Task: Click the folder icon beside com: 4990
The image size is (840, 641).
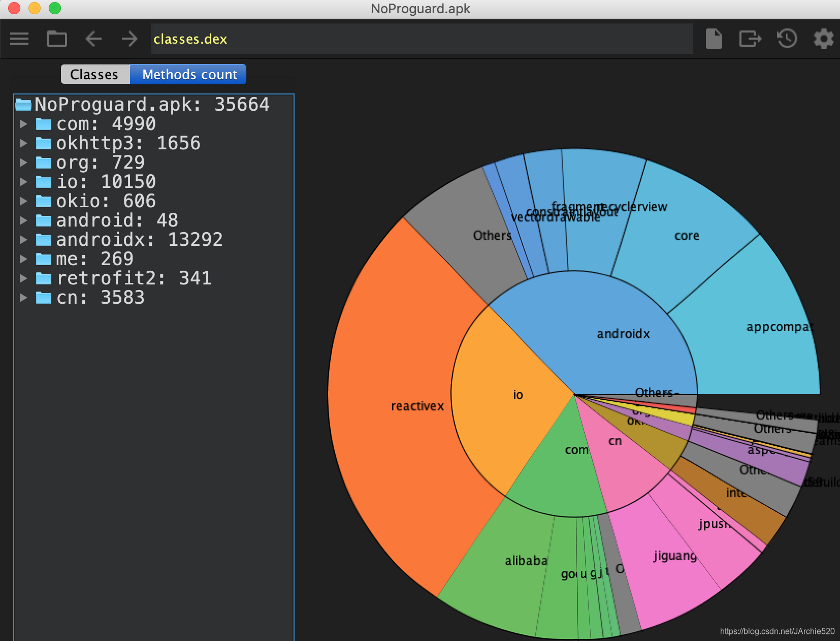Action: (44, 124)
